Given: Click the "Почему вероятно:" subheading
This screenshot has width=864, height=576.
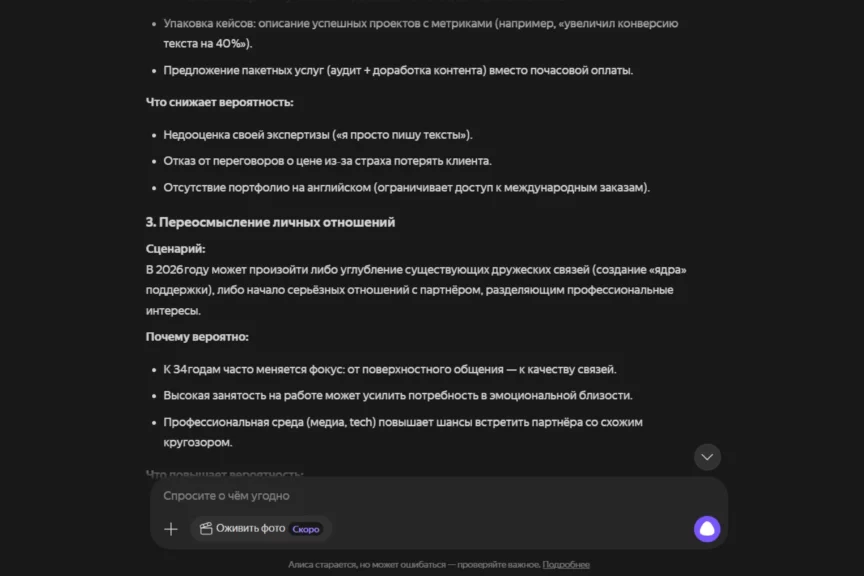Looking at the screenshot, I should point(197,337).
